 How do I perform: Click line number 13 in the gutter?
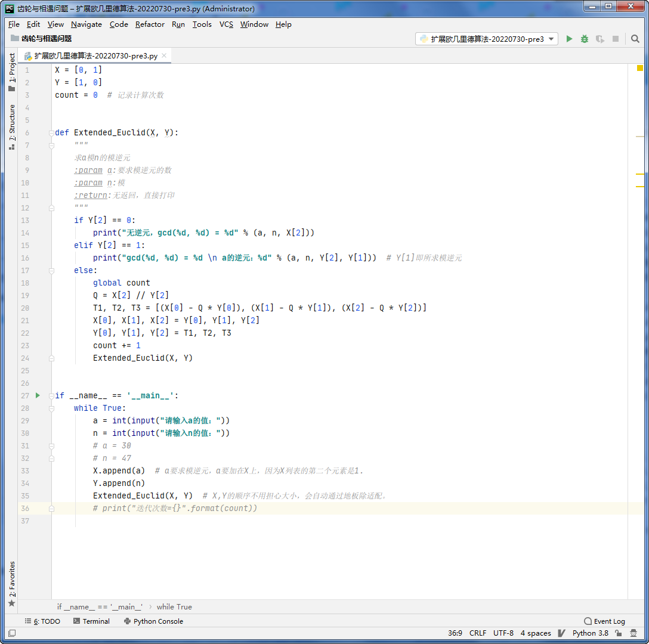(x=25, y=220)
